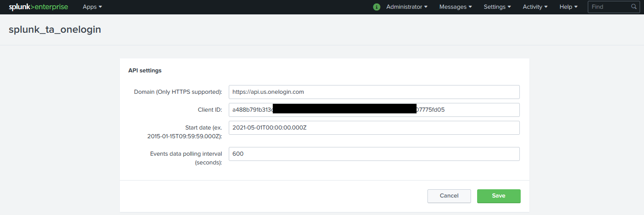
Task: Click the Cancel button
Action: coord(449,196)
